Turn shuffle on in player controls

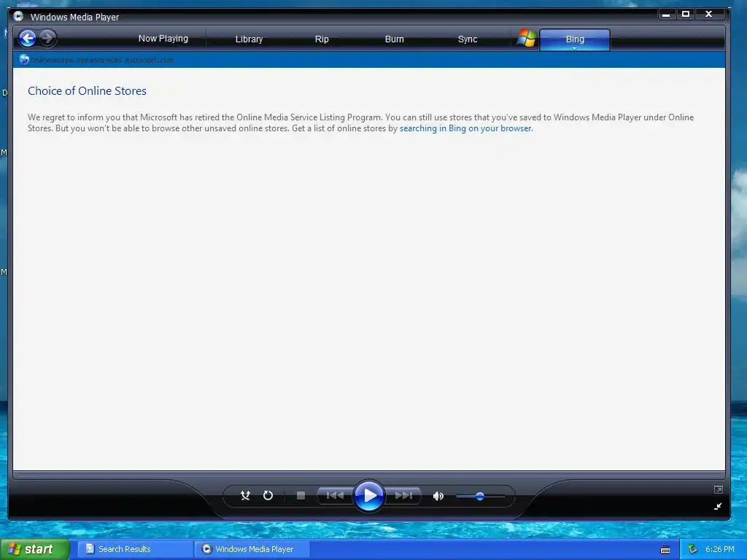245,496
